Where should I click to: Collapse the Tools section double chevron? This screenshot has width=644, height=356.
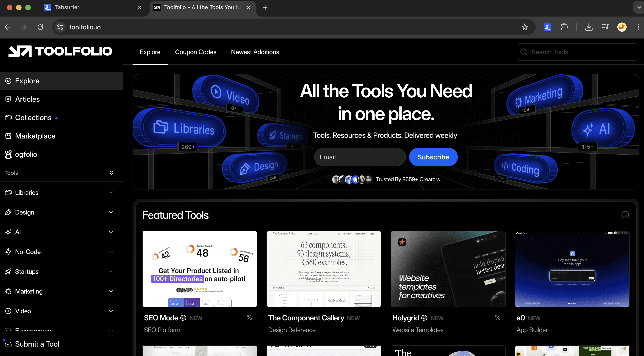point(111,173)
